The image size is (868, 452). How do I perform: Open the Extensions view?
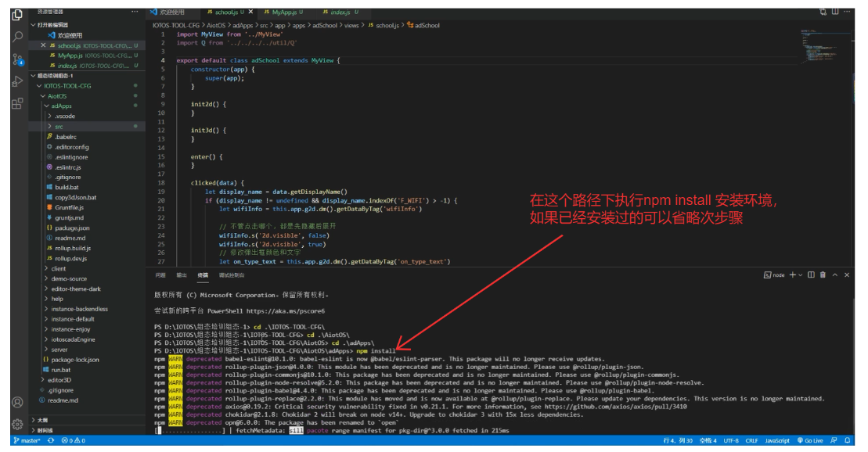tap(17, 103)
